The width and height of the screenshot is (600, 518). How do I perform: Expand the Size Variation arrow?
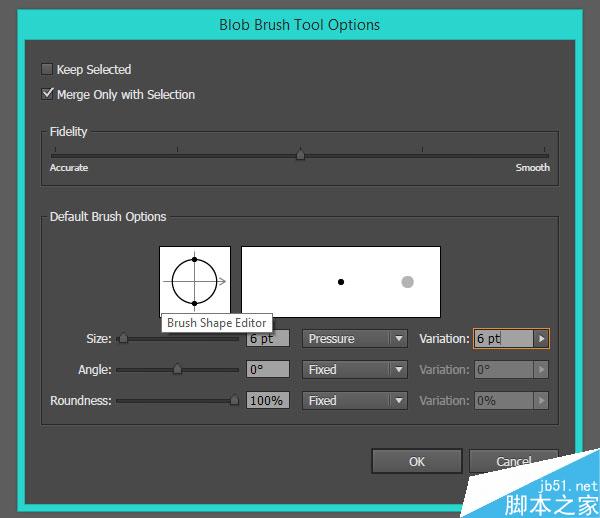[541, 339]
